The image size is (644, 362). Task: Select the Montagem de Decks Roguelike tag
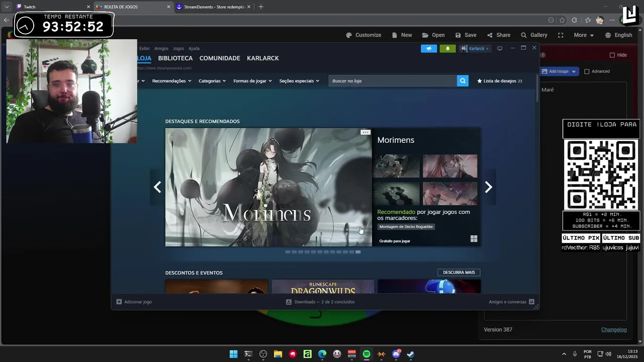click(406, 227)
